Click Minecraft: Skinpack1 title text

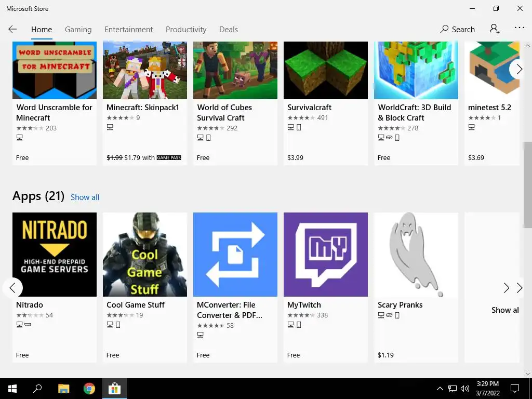click(x=142, y=107)
